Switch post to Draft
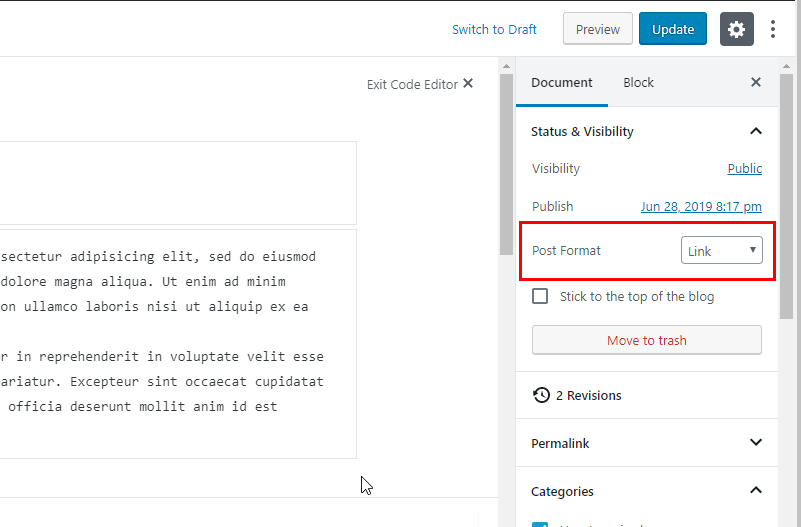Image resolution: width=801 pixels, height=527 pixels. point(494,30)
